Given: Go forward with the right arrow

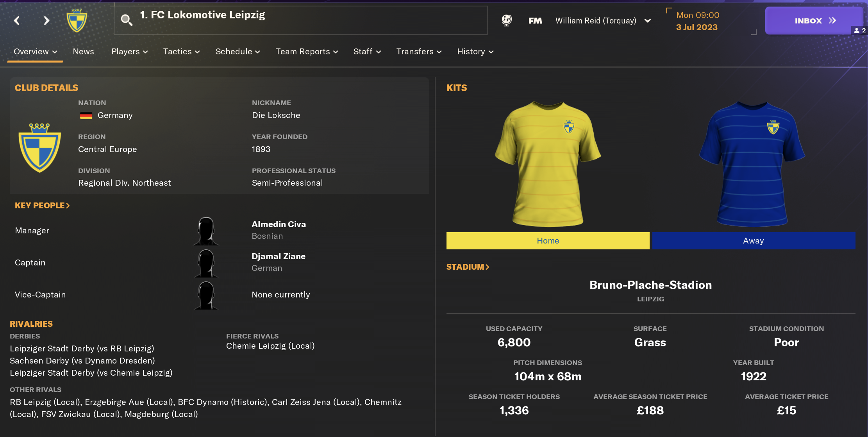Looking at the screenshot, I should coord(46,21).
